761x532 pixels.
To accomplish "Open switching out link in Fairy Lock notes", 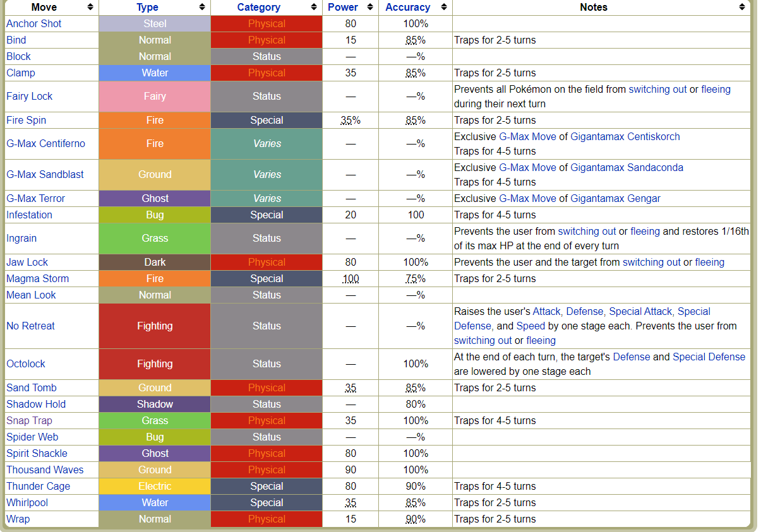I will tap(657, 89).
